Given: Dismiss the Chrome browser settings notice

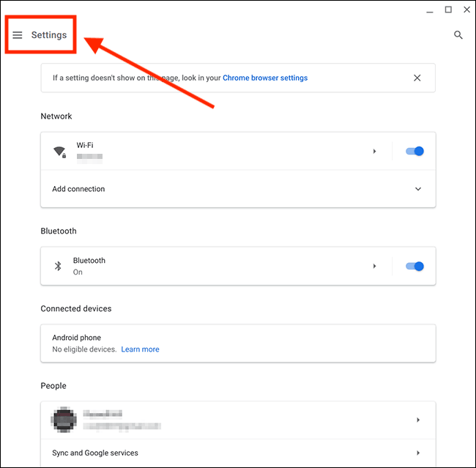Looking at the screenshot, I should tap(417, 78).
